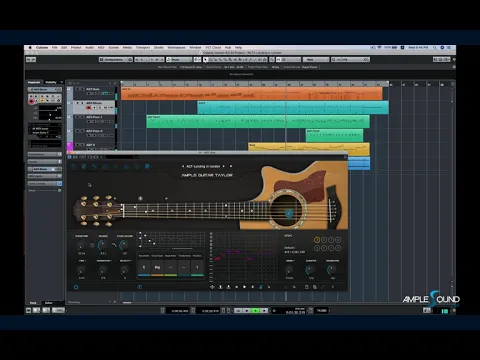Open the File menu
The height and width of the screenshot is (360, 480).
pos(54,48)
